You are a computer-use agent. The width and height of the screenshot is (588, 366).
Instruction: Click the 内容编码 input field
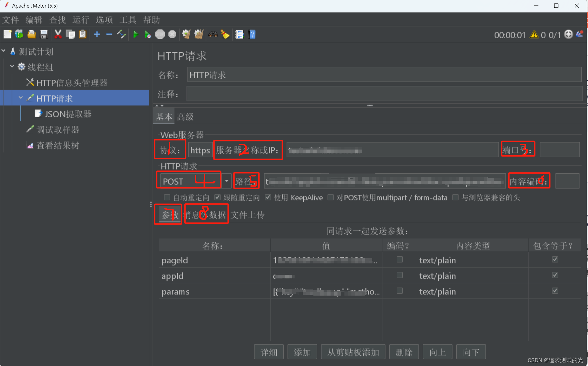pyautogui.click(x=567, y=181)
